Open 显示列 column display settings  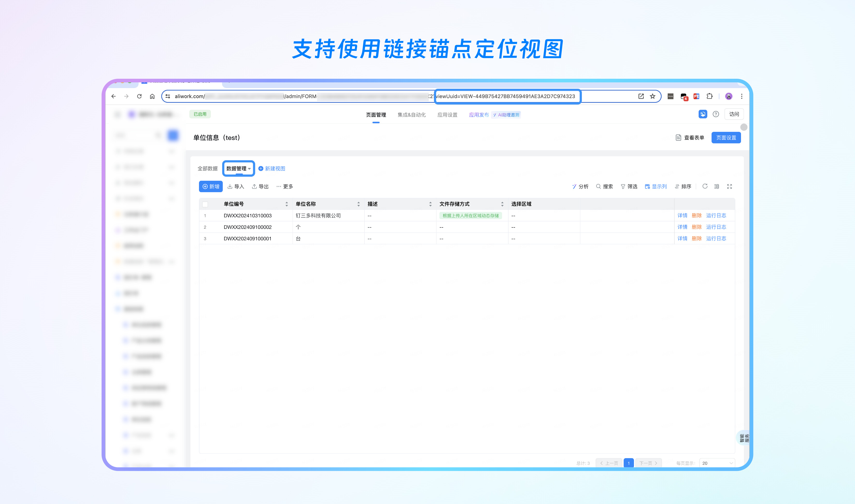click(655, 186)
